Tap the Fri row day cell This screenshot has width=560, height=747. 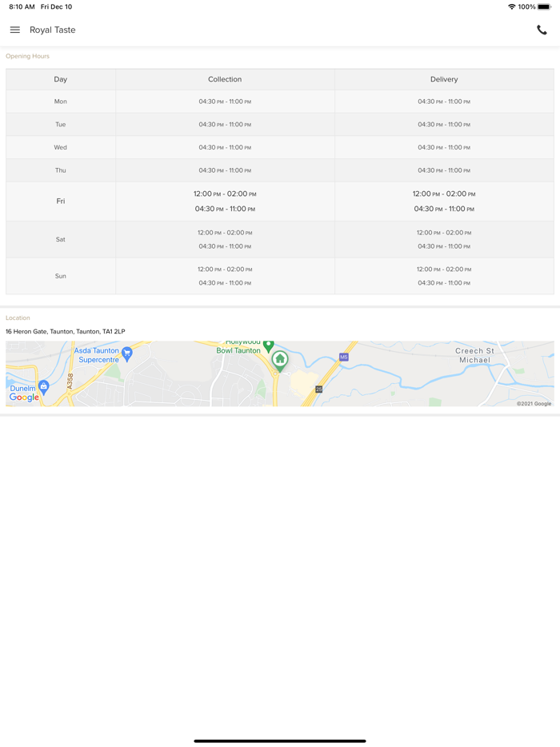pos(61,202)
